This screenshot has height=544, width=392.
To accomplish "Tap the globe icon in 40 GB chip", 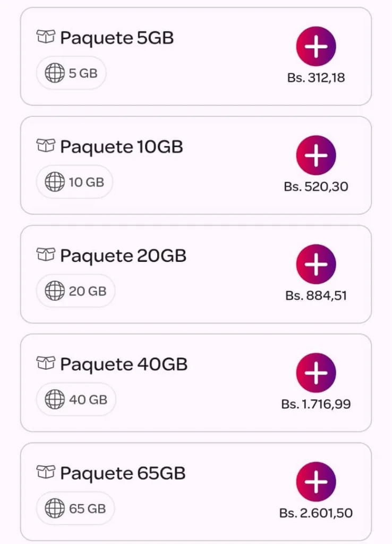I will click(55, 399).
